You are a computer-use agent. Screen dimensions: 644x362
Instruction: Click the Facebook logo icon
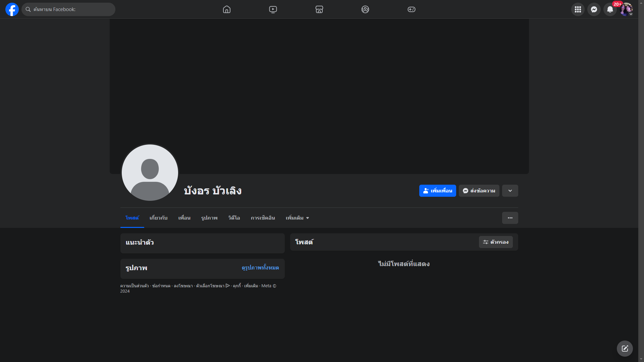click(x=12, y=9)
